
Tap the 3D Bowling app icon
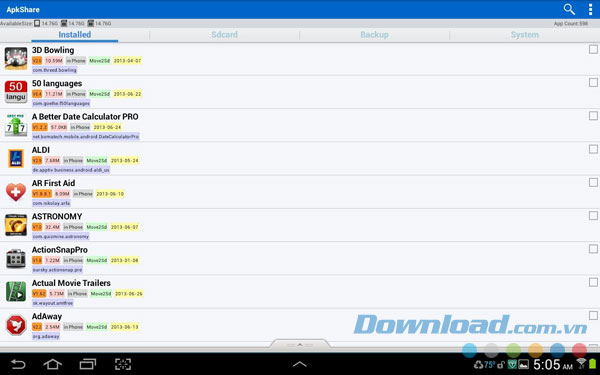[x=16, y=59]
